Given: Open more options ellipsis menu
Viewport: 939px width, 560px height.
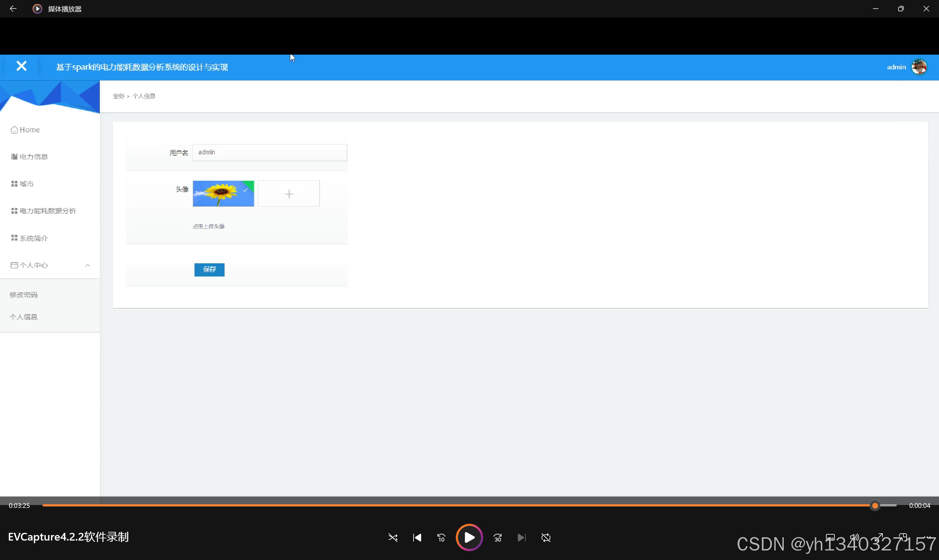Looking at the screenshot, I should pyautogui.click(x=928, y=537).
